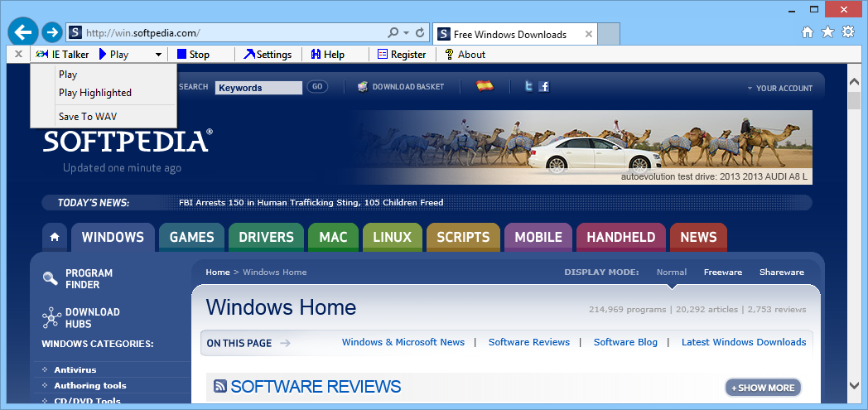Open address bar autocomplete dropdown arrow

pyautogui.click(x=407, y=32)
